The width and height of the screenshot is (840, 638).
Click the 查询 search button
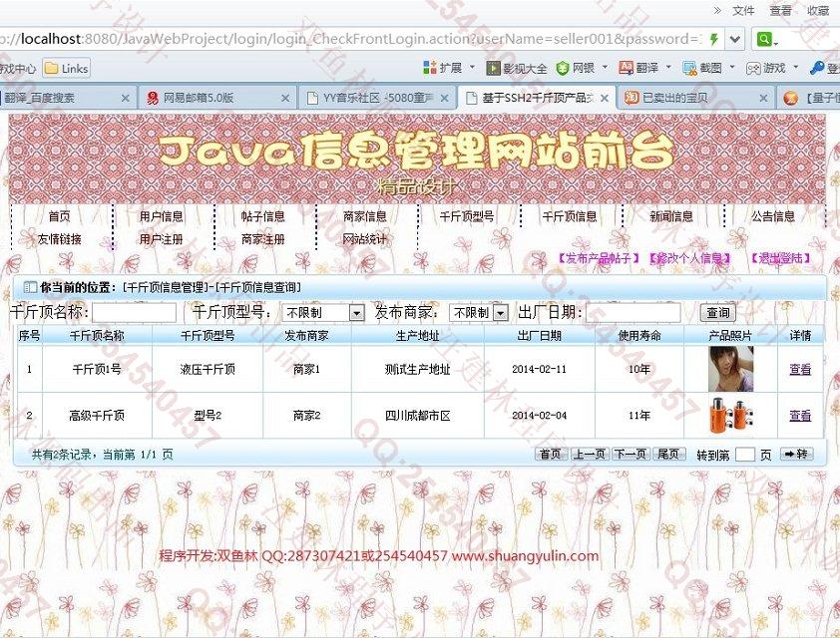pyautogui.click(x=718, y=313)
